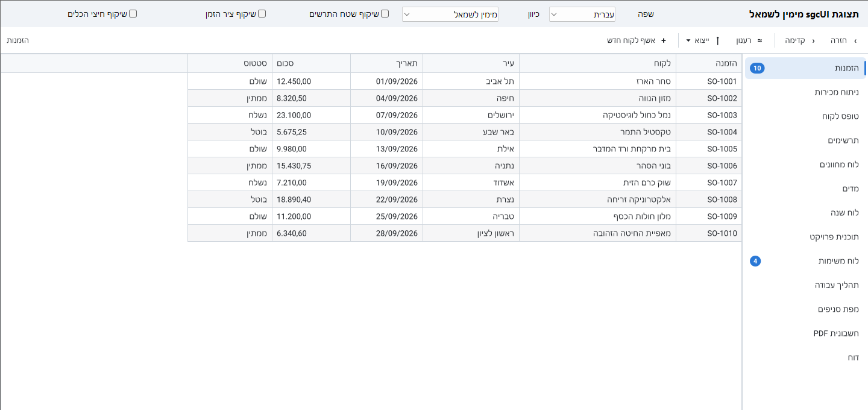Click customer cell שוק כרם הזית

(x=598, y=183)
